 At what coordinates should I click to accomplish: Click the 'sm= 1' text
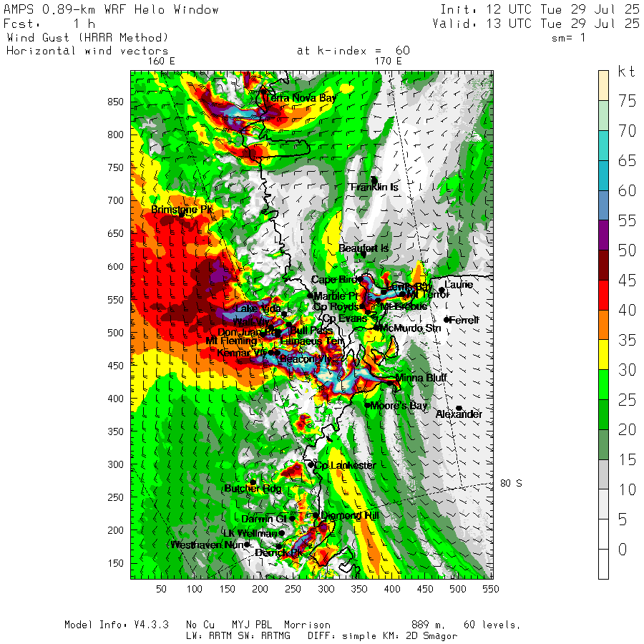pyautogui.click(x=568, y=38)
